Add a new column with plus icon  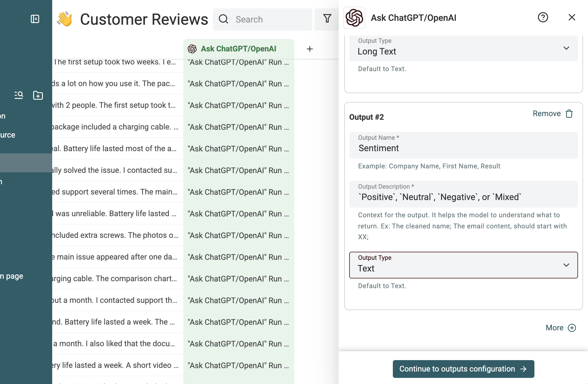coord(310,49)
